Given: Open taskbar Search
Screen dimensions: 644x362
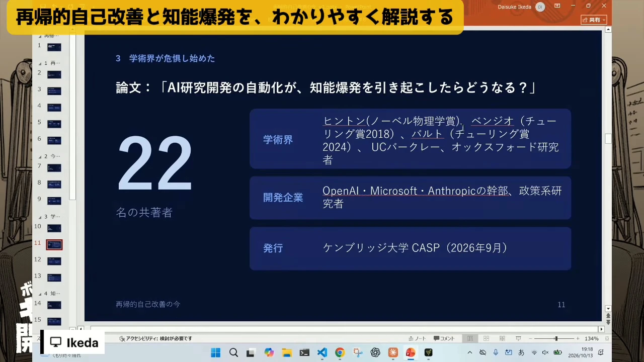Looking at the screenshot, I should coord(233,352).
